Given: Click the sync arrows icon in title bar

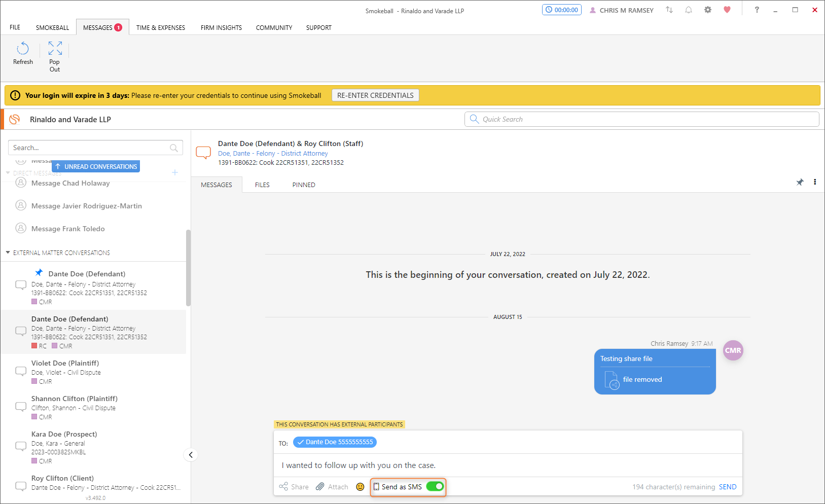Looking at the screenshot, I should click(x=669, y=10).
